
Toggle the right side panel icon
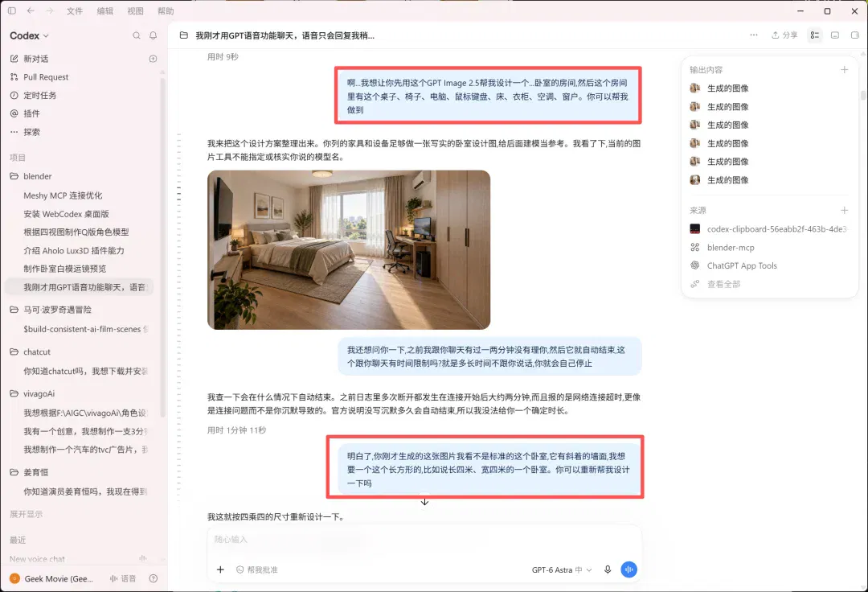854,35
